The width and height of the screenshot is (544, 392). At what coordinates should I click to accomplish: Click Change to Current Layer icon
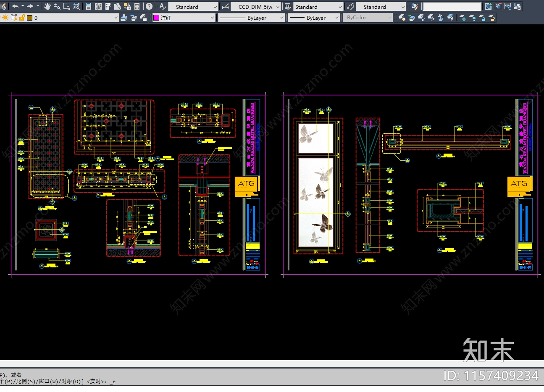[x=412, y=18]
